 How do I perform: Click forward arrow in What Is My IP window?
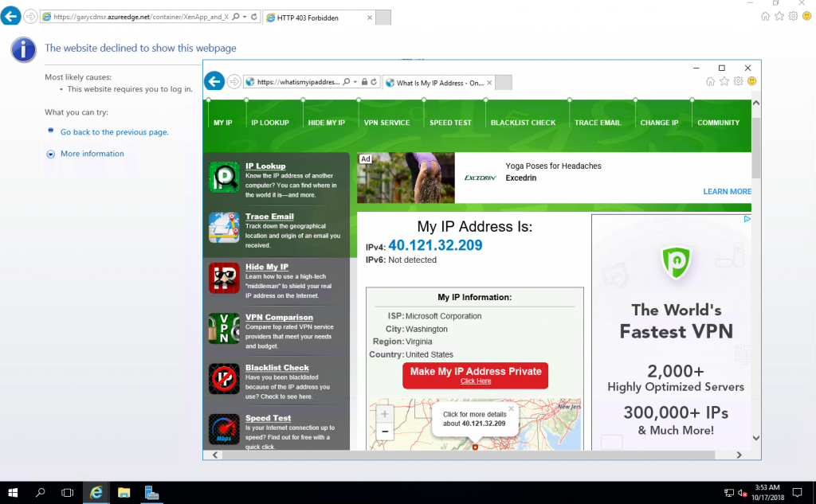[234, 82]
